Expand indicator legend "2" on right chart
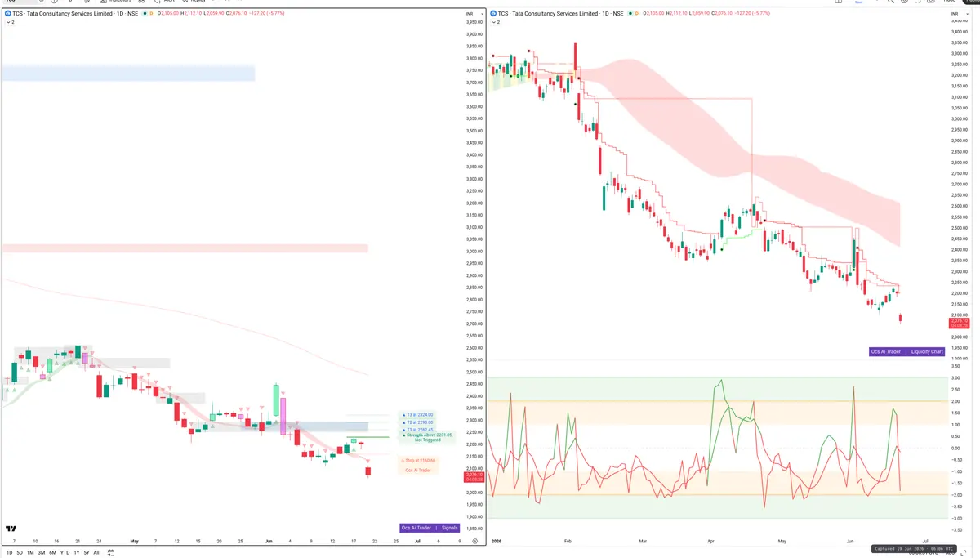The image size is (980, 558). [x=496, y=22]
